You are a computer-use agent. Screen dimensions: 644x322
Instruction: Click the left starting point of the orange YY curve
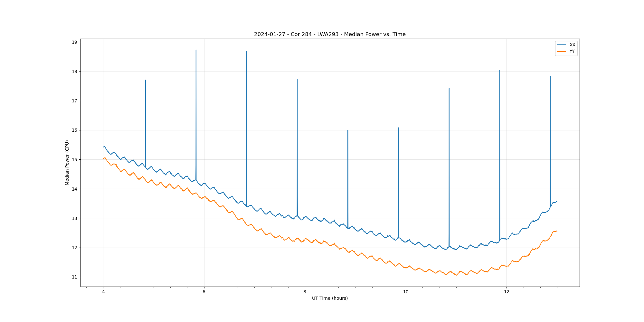[x=103, y=158]
